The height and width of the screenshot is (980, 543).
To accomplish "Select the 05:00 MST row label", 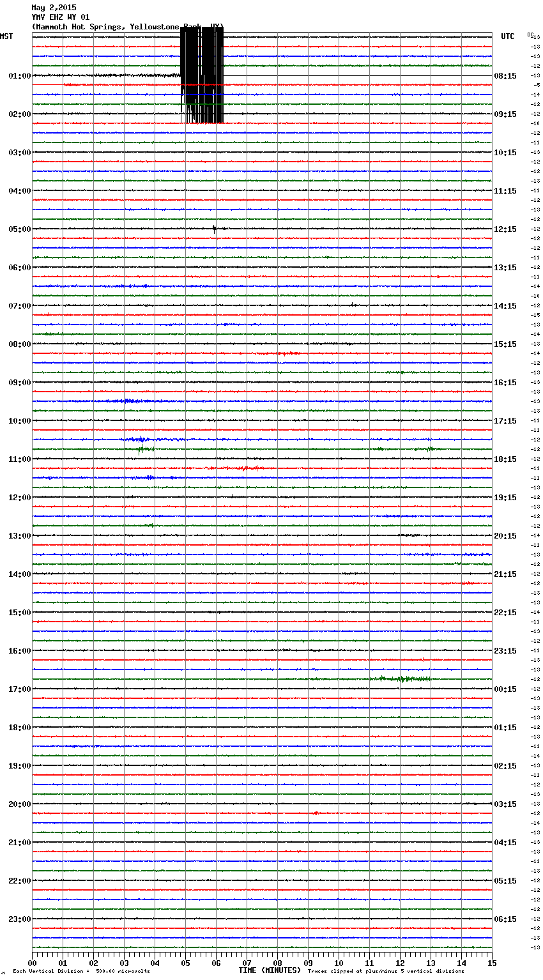I will 20,229.
